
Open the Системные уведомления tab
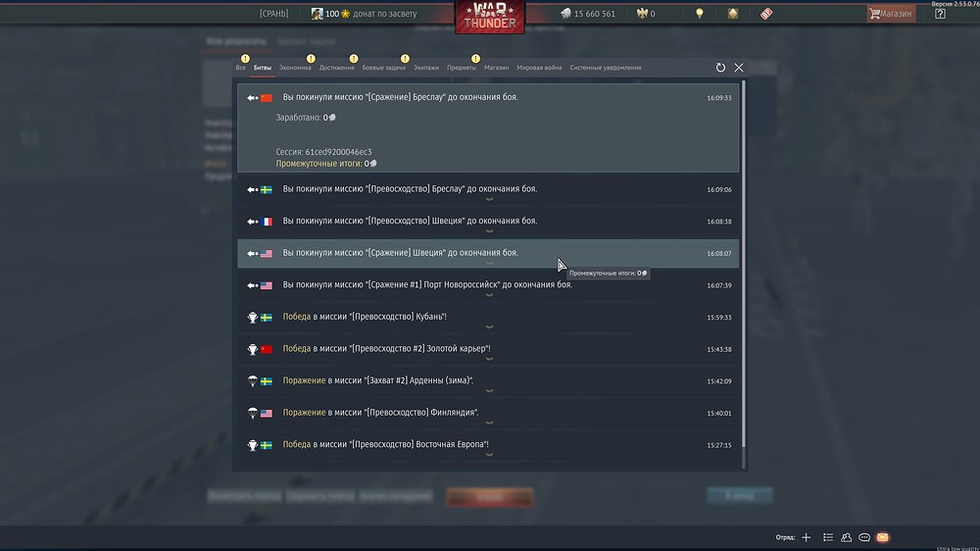(x=605, y=68)
